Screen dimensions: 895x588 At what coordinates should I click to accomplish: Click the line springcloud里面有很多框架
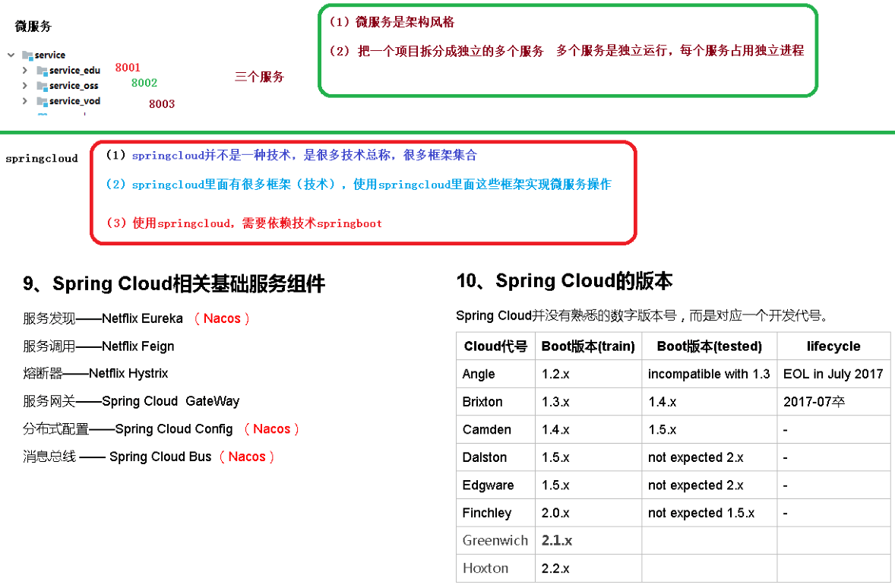tap(358, 185)
